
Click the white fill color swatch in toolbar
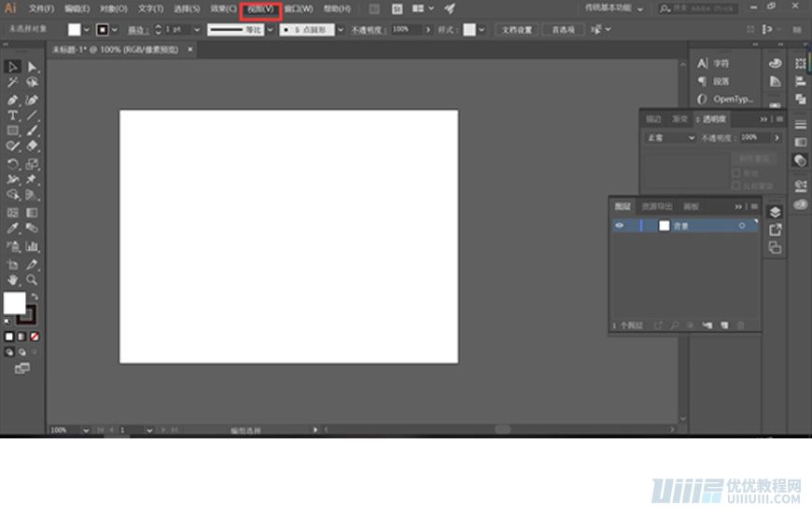pos(14,303)
